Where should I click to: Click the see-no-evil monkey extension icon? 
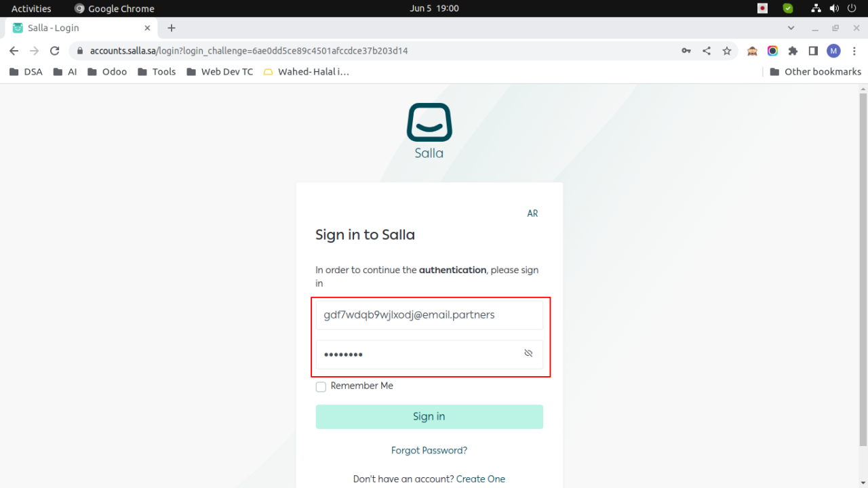coord(752,51)
